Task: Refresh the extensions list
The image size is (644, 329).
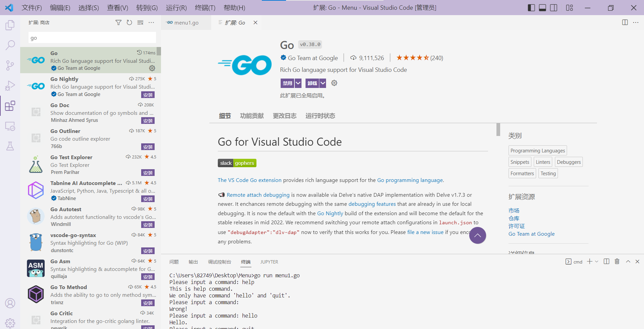Action: tap(129, 22)
